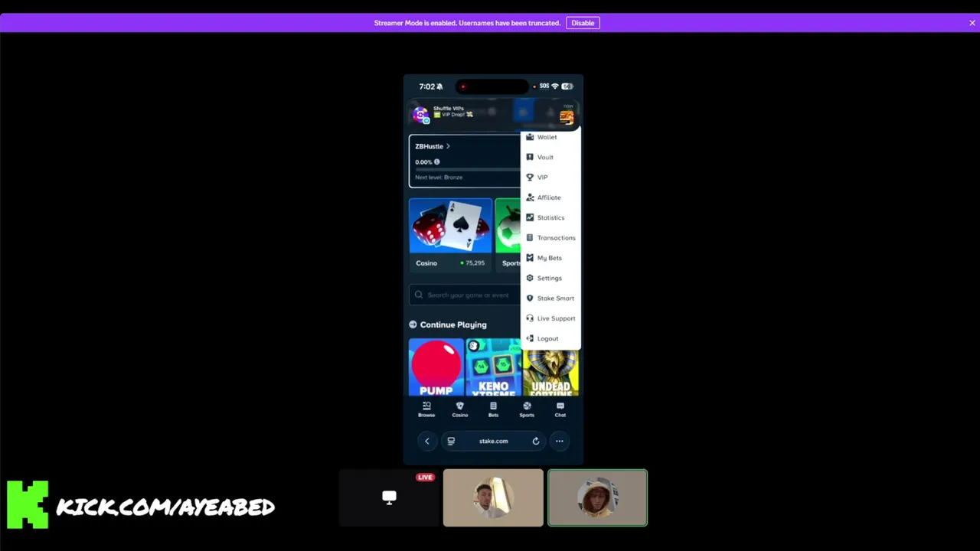Open the Bets tab in bottom navigation
This screenshot has width=980, height=551.
[x=493, y=409]
